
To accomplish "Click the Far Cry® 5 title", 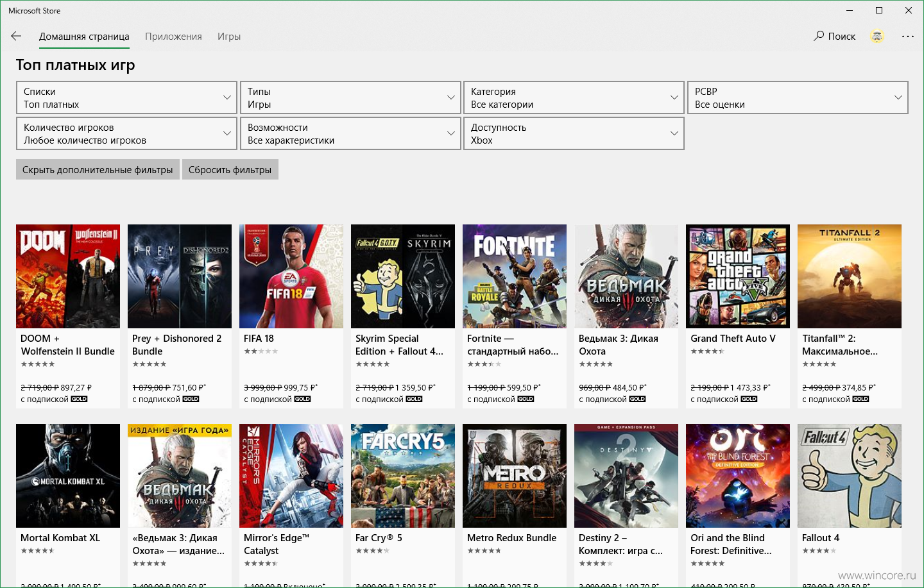I will (x=379, y=538).
